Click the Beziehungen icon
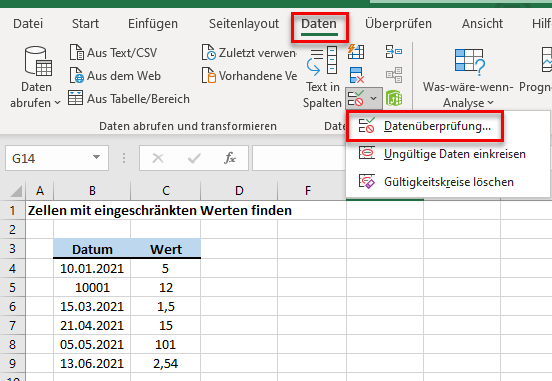The image size is (552, 381). [394, 75]
